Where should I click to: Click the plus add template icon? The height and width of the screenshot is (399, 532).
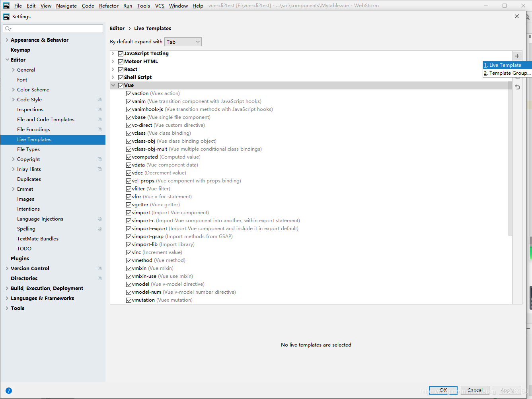pyautogui.click(x=517, y=56)
